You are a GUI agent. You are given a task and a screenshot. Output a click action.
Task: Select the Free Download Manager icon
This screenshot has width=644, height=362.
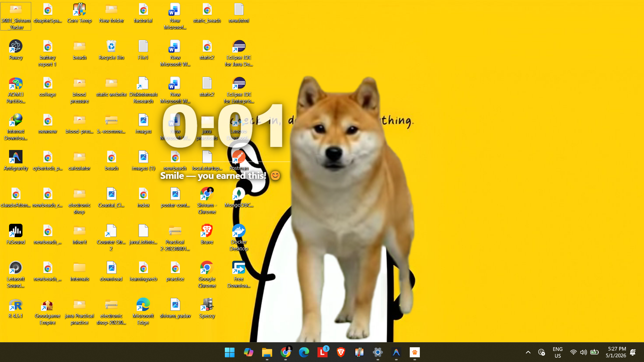tap(239, 275)
